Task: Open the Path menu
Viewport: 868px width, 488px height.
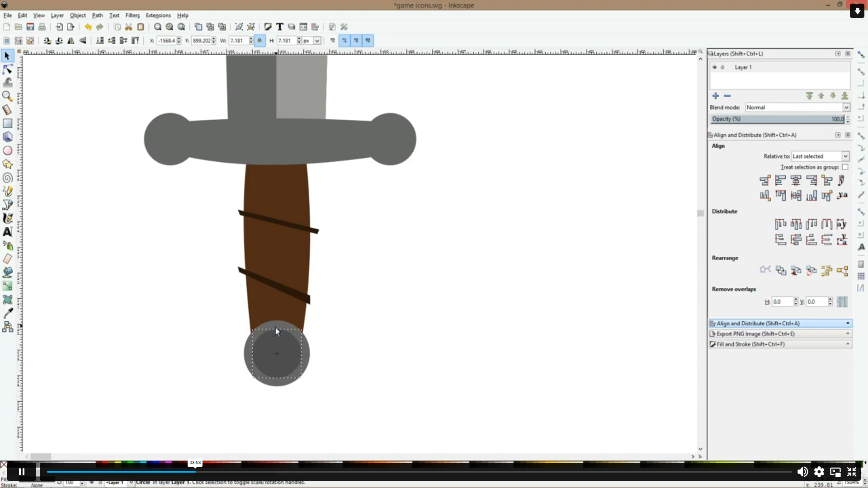Action: pyautogui.click(x=97, y=15)
